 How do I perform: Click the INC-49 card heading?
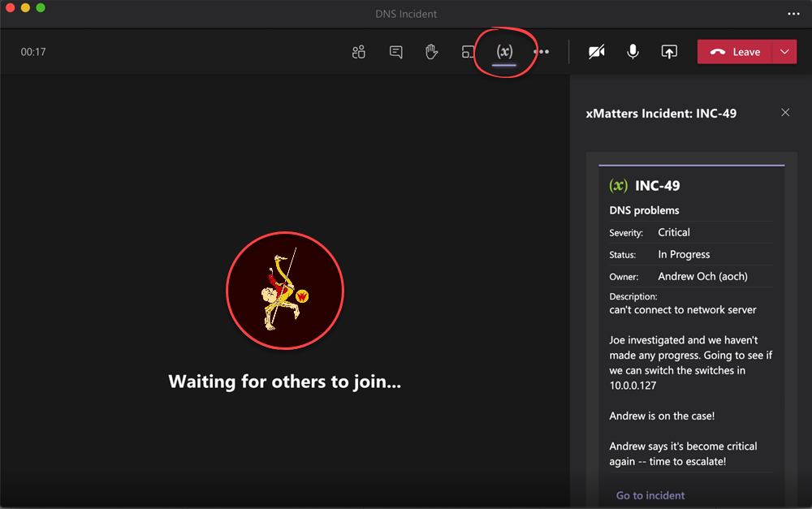coord(657,185)
